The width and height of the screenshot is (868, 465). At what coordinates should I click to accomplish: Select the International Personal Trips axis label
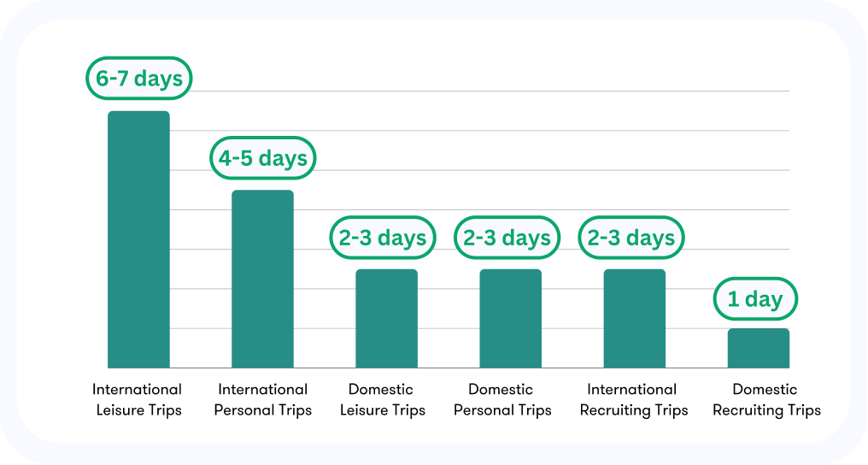coord(263,400)
